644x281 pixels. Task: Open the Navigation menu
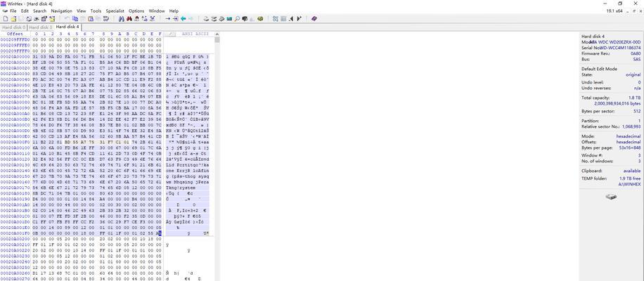click(x=62, y=11)
